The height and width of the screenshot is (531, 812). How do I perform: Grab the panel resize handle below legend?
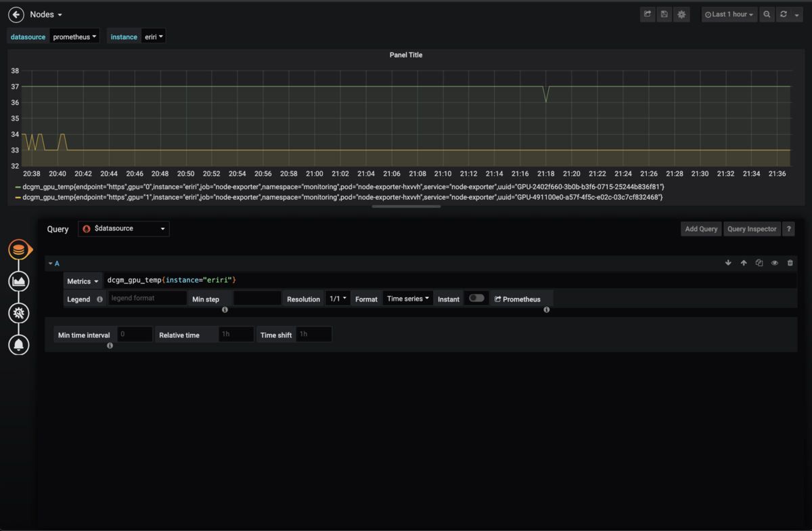pyautogui.click(x=406, y=207)
